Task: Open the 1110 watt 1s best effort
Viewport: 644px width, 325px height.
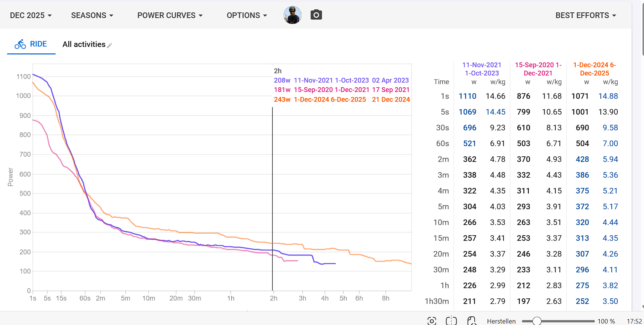Action: 467,96
